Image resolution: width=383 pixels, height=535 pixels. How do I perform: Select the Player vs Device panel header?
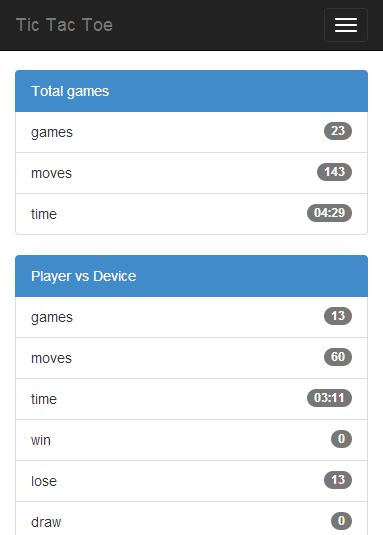click(x=191, y=276)
